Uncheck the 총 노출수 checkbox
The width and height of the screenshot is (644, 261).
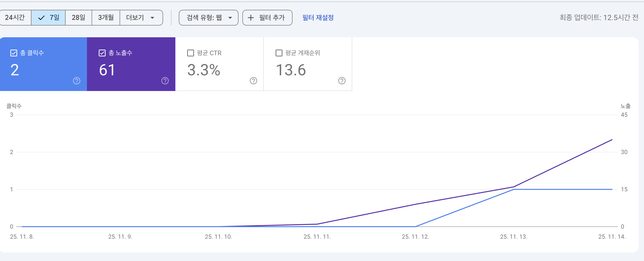(102, 53)
